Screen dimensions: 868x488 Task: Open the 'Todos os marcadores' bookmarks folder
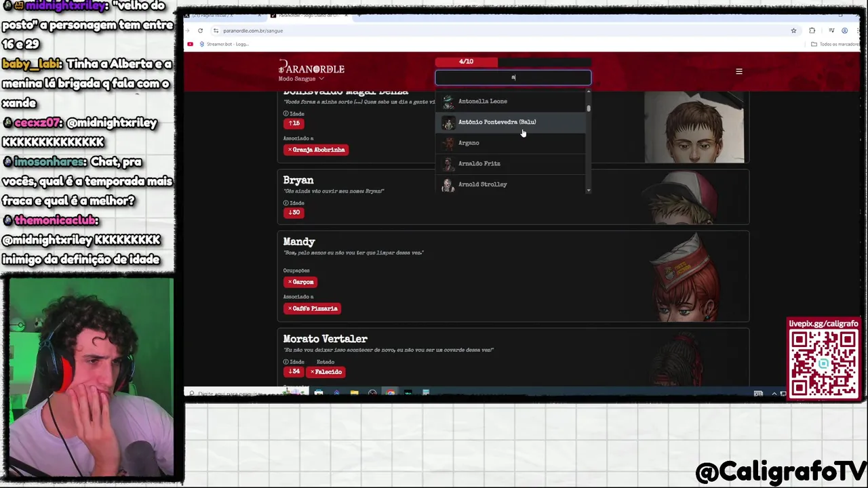pyautogui.click(x=835, y=44)
